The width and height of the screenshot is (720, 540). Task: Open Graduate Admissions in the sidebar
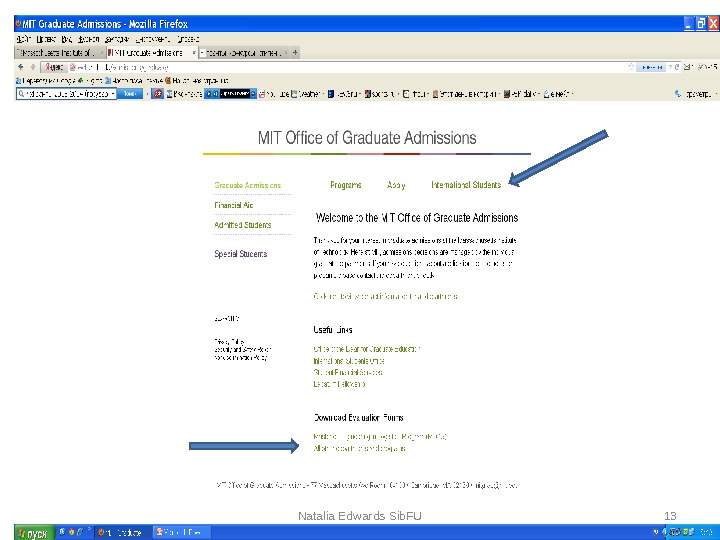(248, 185)
